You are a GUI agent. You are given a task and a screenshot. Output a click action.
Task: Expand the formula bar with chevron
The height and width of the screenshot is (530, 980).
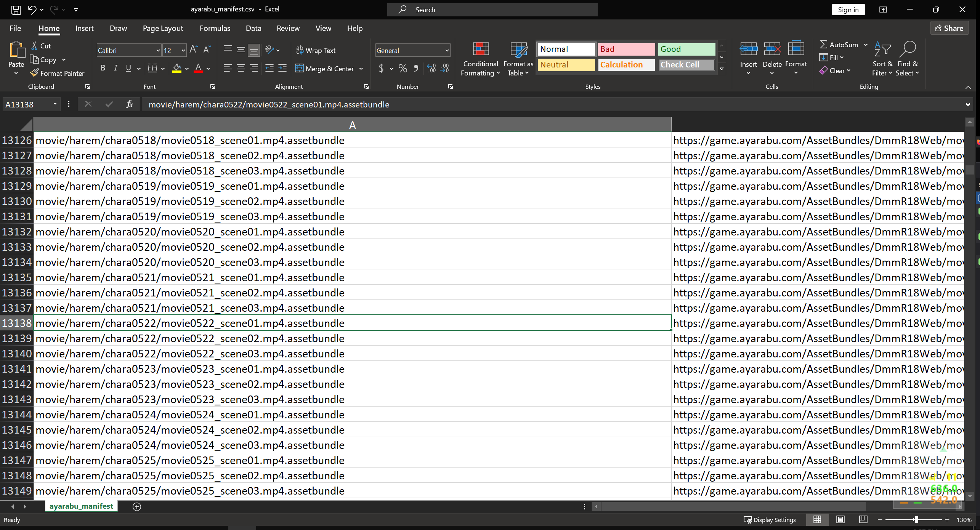(967, 104)
